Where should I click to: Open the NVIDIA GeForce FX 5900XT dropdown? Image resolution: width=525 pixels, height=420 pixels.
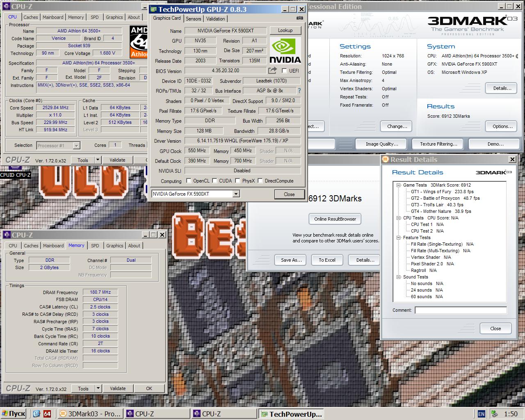pos(236,194)
